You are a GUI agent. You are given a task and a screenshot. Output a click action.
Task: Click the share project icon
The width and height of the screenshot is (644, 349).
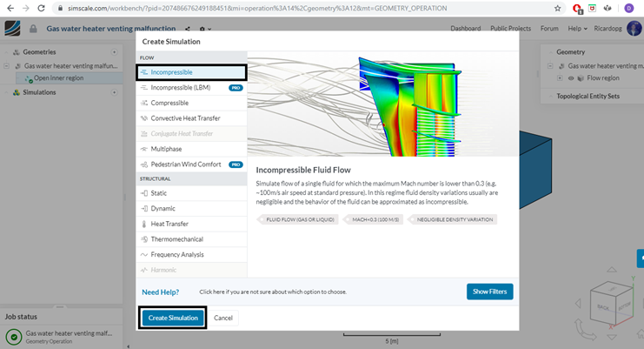188,29
